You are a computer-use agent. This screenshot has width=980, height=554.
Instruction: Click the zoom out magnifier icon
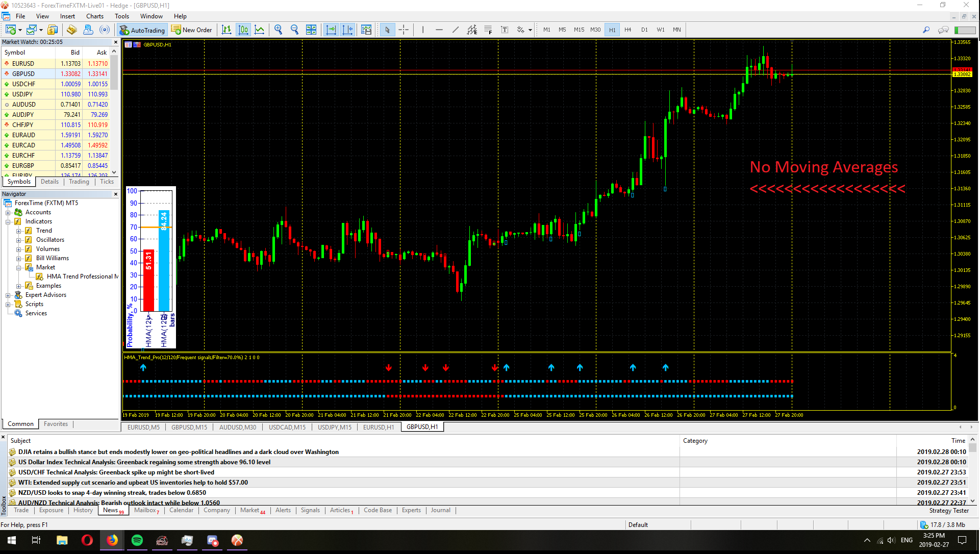[x=294, y=30]
